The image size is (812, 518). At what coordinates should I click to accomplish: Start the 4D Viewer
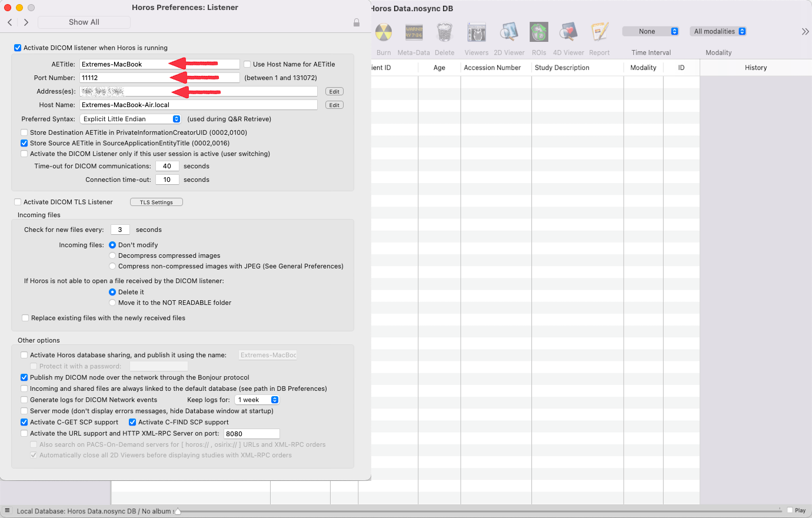click(x=568, y=32)
